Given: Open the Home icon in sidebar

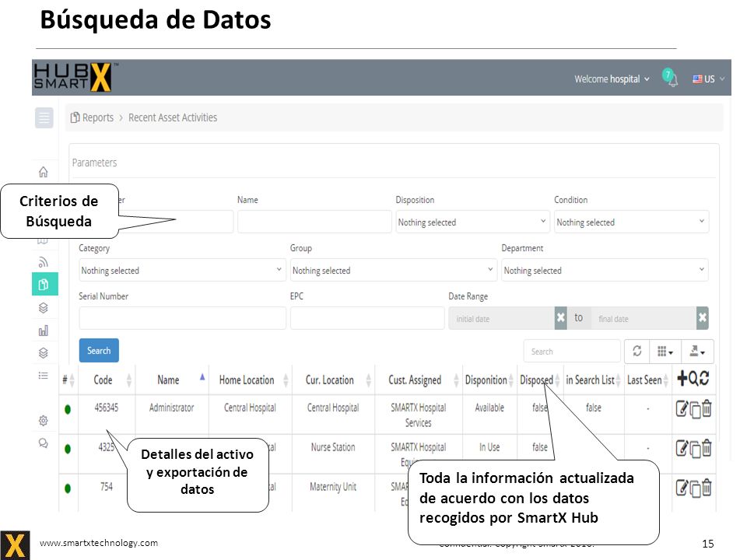Looking at the screenshot, I should coord(44,171).
